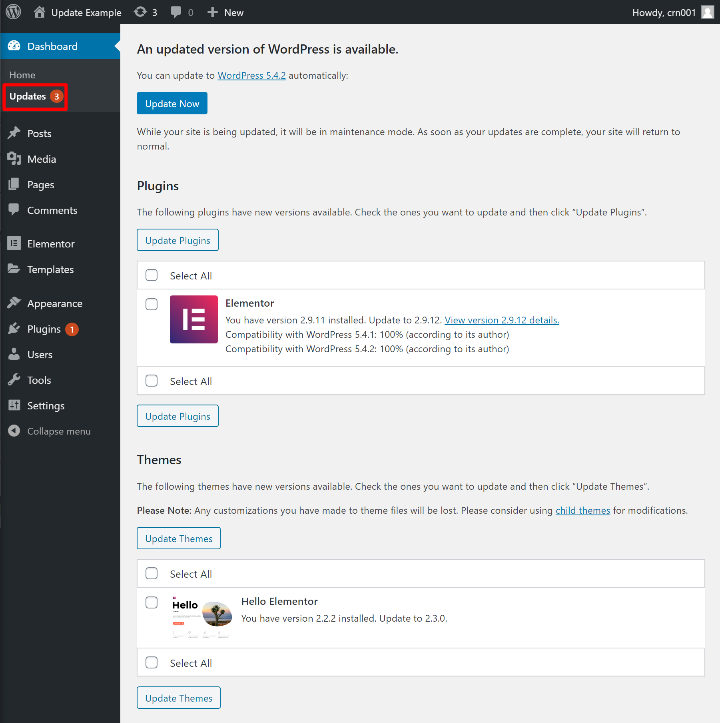Go to Appearance in the sidebar

(54, 304)
